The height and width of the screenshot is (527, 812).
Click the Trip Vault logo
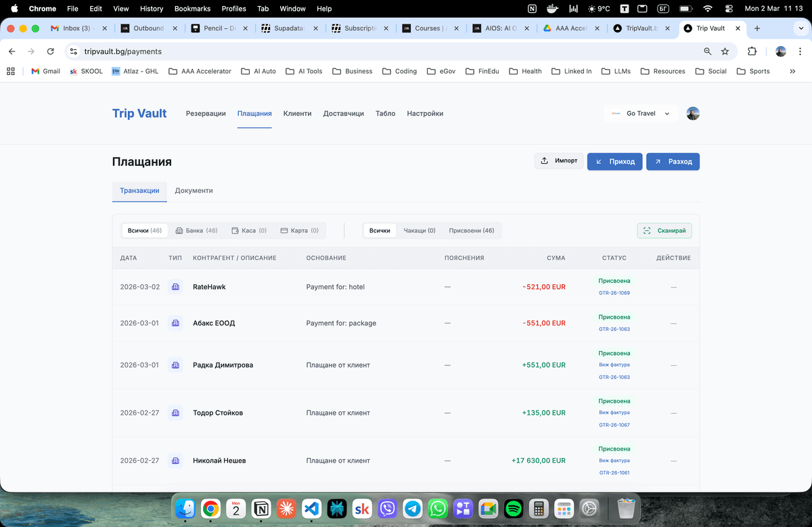[x=139, y=114]
